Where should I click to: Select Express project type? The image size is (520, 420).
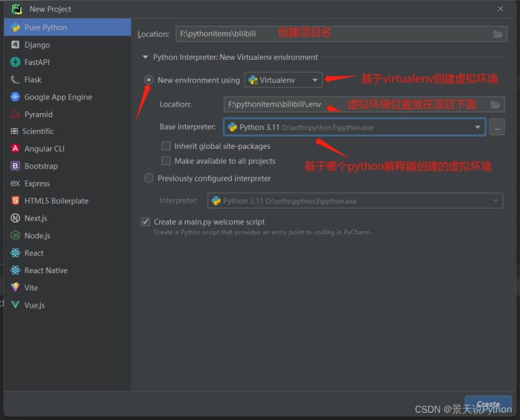click(x=68, y=183)
